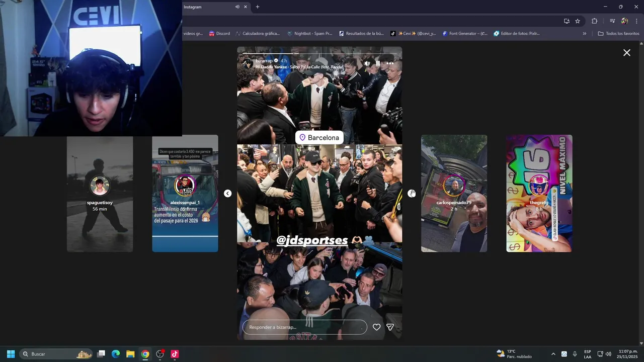Viewport: 644px width, 362px height.
Task: Open the Chrome extensions puzzle icon
Action: pyautogui.click(x=595, y=21)
